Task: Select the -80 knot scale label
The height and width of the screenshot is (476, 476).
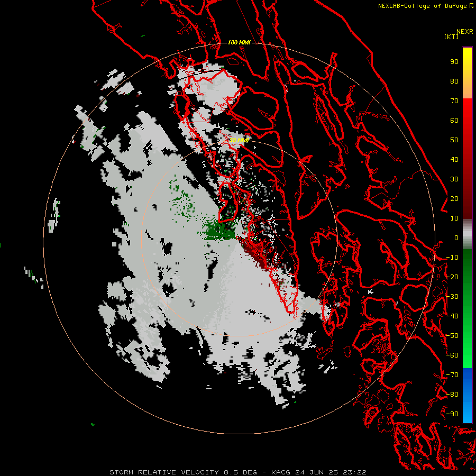Action: [x=452, y=395]
